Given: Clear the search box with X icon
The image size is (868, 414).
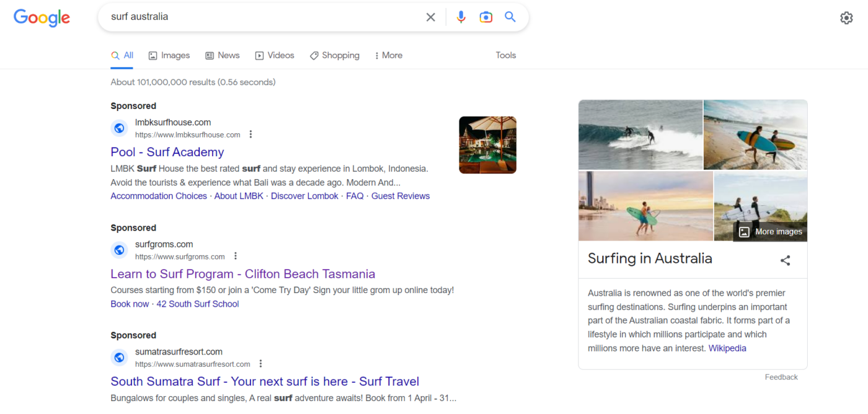Looking at the screenshot, I should coord(430,17).
